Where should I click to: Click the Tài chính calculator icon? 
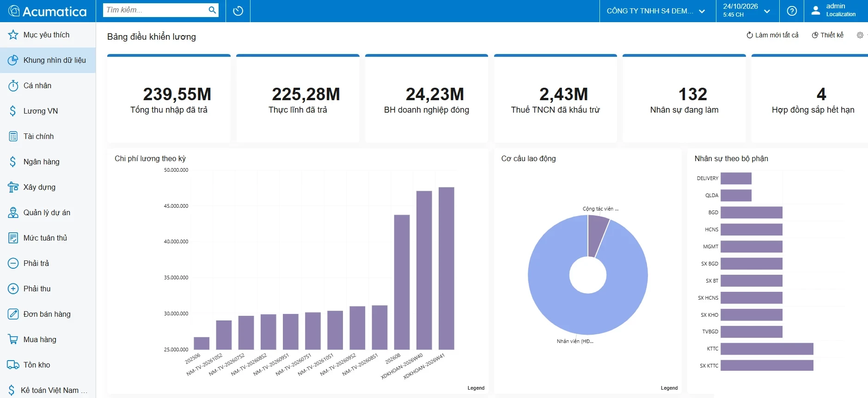pyautogui.click(x=13, y=136)
